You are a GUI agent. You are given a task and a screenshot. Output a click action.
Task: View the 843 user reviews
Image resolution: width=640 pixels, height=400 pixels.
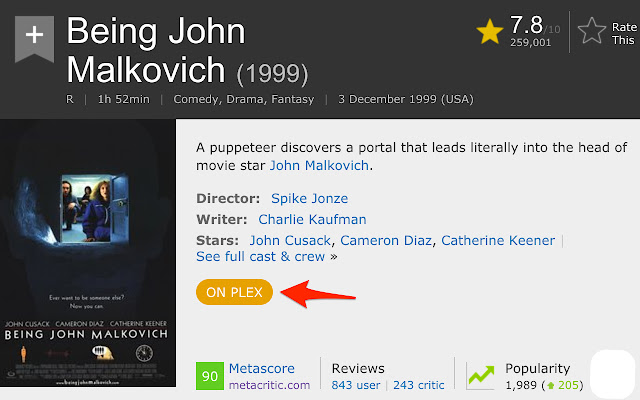pos(356,385)
